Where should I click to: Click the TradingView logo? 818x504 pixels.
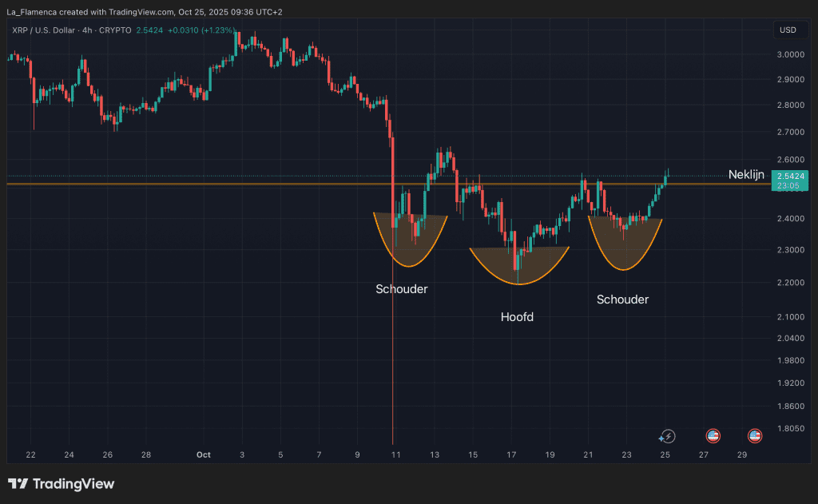[62, 484]
